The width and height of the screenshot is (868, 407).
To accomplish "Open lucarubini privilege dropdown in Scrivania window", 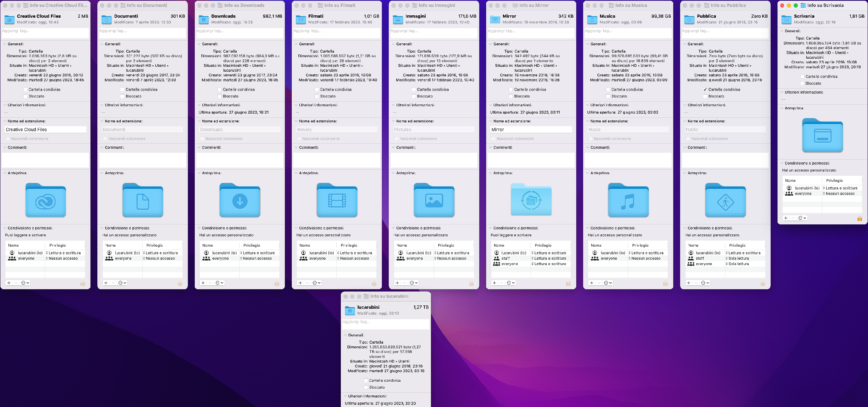I will (840, 188).
